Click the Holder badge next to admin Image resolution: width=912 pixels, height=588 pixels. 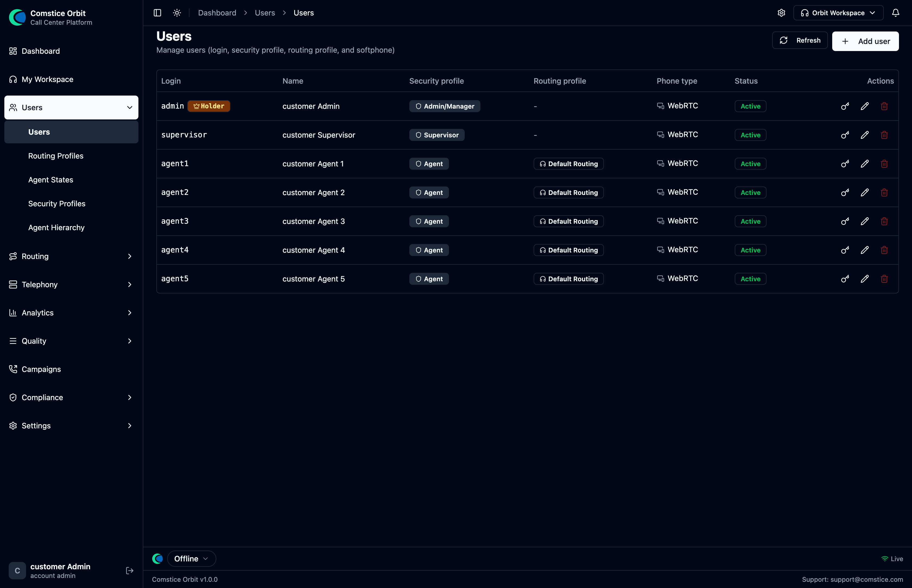(209, 106)
